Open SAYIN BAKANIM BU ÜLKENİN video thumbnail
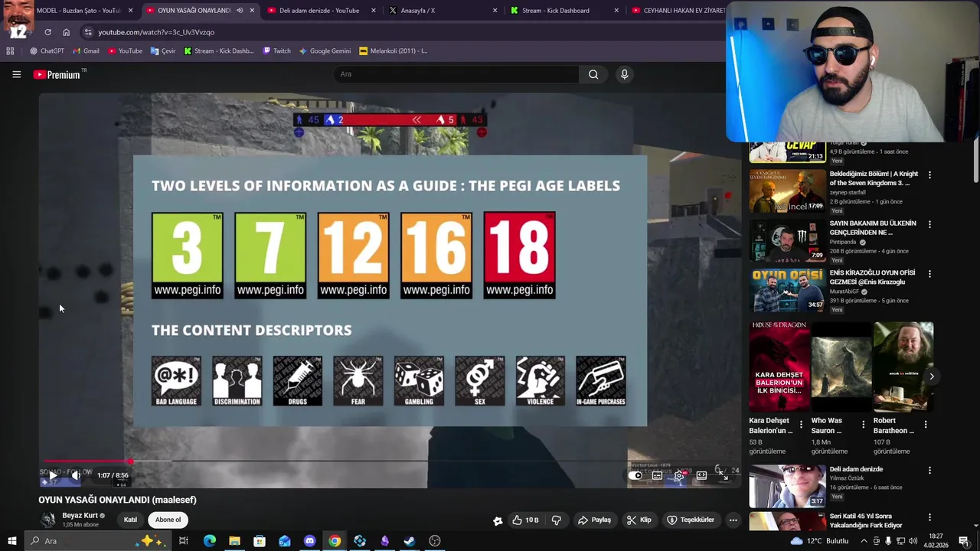 (x=787, y=240)
